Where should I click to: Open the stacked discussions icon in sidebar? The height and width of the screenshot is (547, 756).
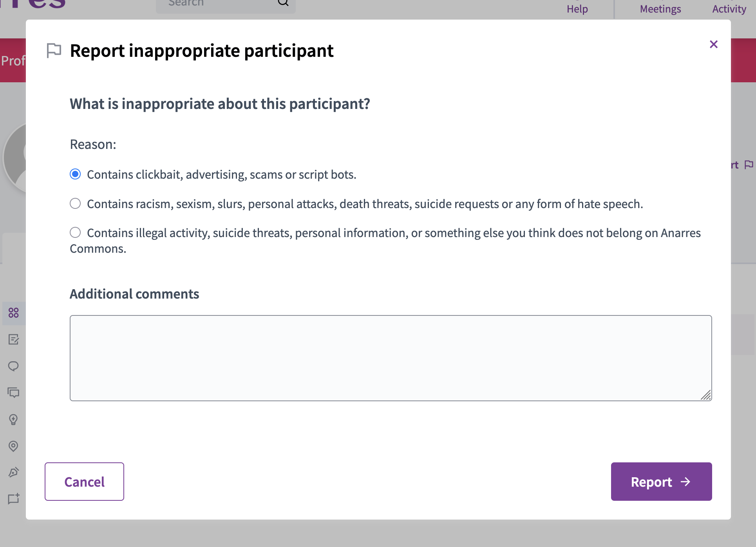point(14,393)
